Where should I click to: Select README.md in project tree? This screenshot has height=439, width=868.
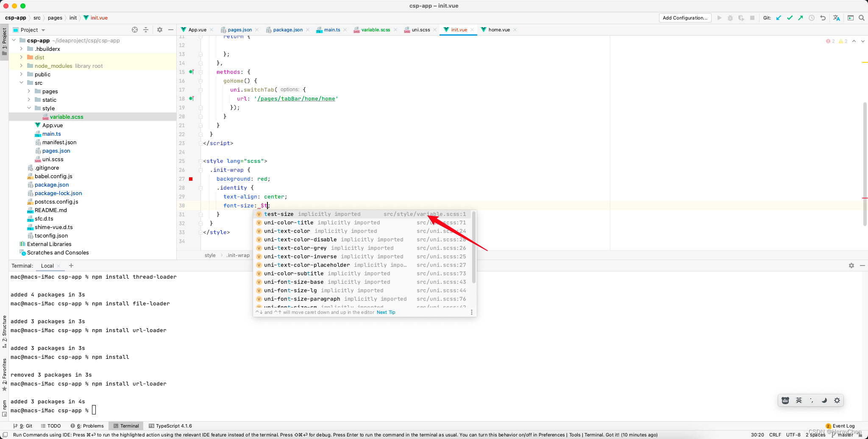tap(51, 210)
